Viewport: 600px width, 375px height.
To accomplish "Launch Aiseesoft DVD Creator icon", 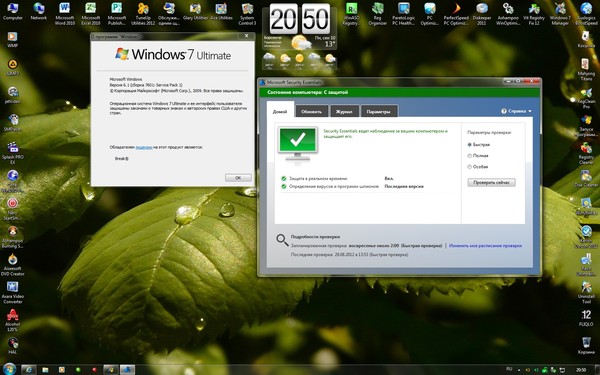I will pos(12,264).
